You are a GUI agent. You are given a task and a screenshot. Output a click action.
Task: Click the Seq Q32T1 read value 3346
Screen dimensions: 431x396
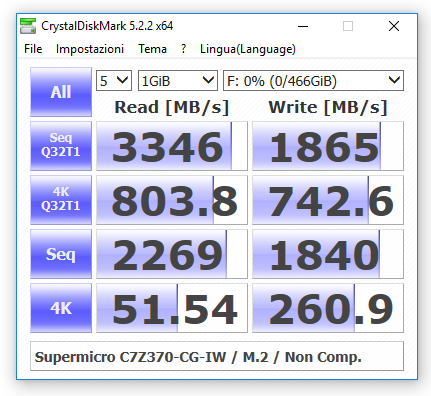(x=172, y=146)
